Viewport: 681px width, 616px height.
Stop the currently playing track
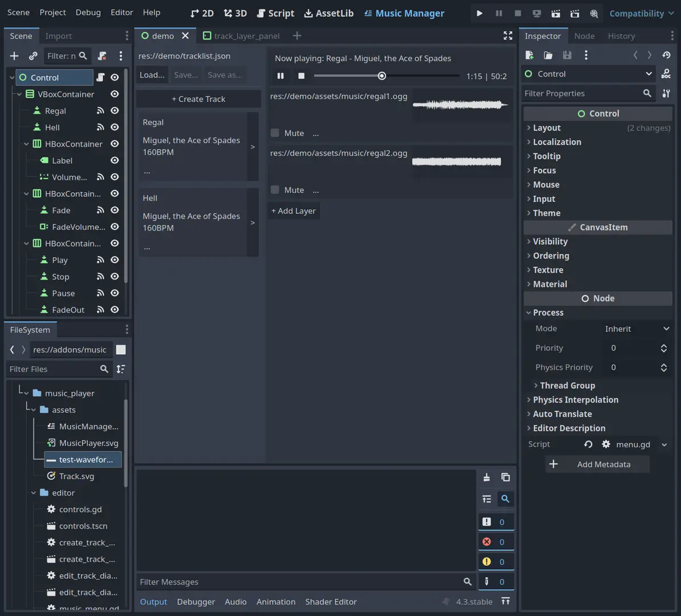301,76
